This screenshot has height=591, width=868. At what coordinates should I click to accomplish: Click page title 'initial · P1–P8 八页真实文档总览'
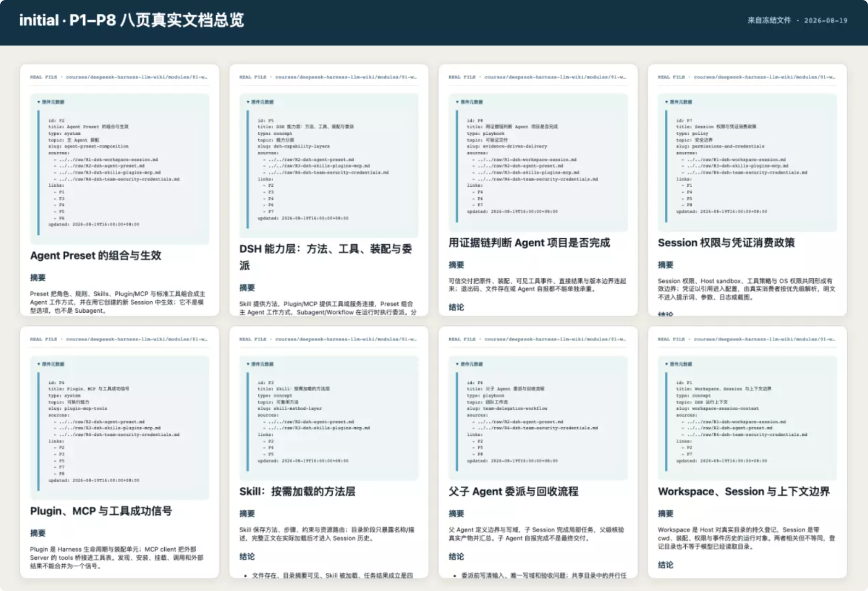point(131,20)
